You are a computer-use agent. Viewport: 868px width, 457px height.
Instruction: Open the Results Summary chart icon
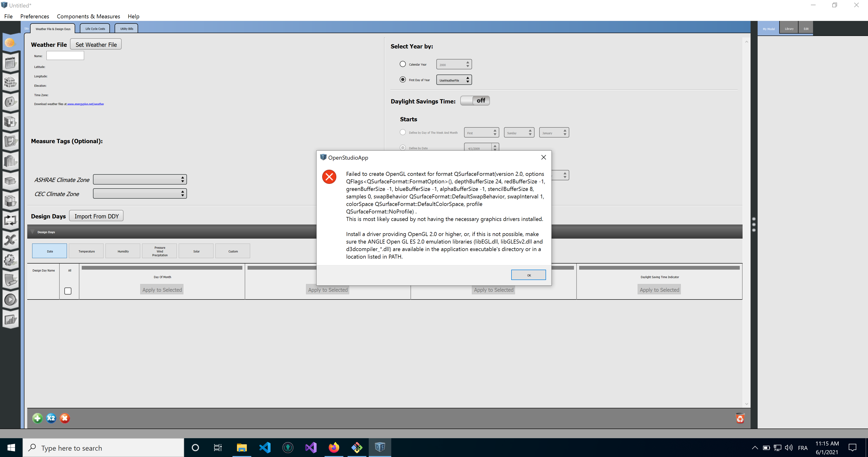[10, 319]
